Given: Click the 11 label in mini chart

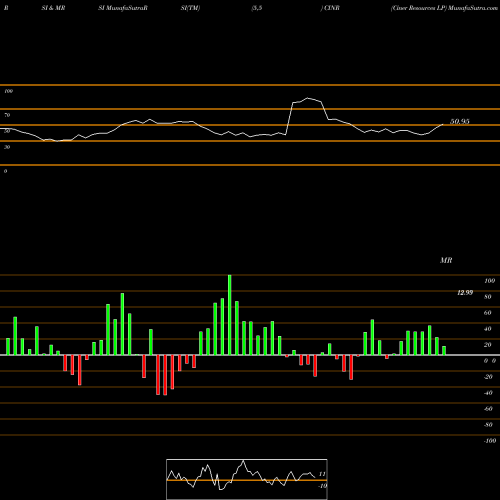Looking at the screenshot, I should click(322, 474).
